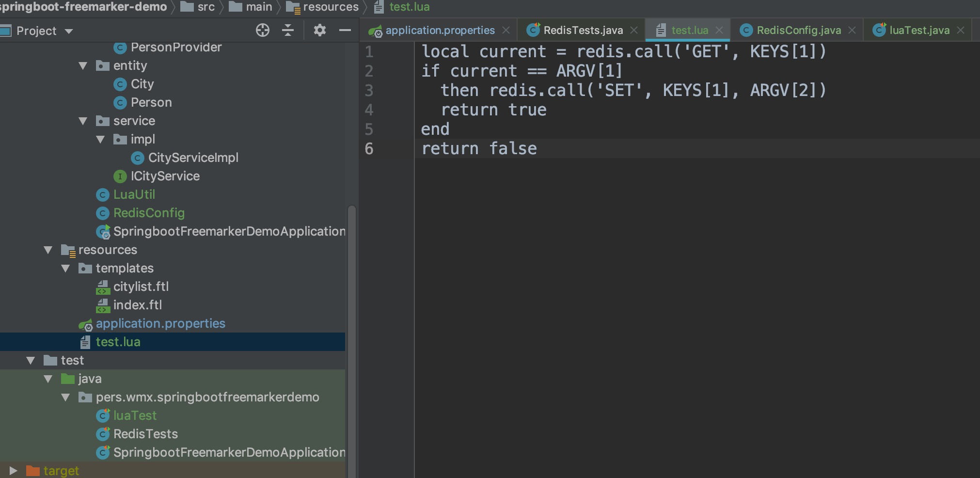Select the ICityService interface
980x478 pixels.
pyautogui.click(x=165, y=176)
